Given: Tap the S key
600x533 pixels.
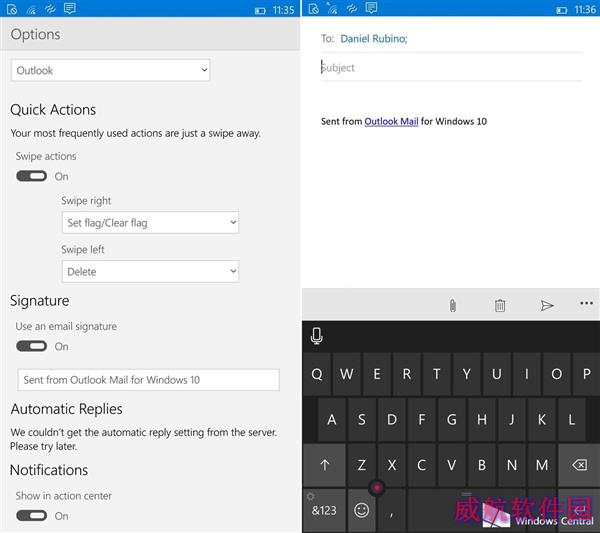Looking at the screenshot, I should (362, 419).
